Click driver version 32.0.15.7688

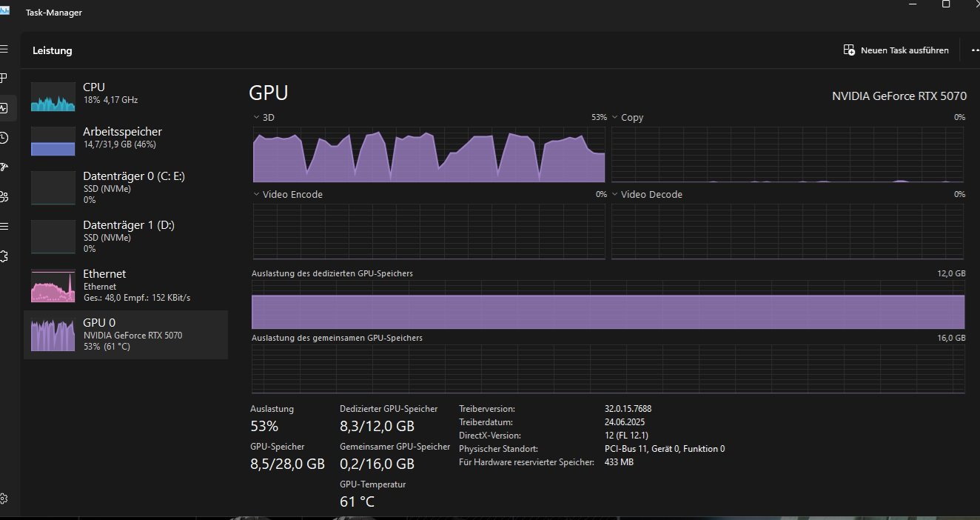[x=628, y=409]
